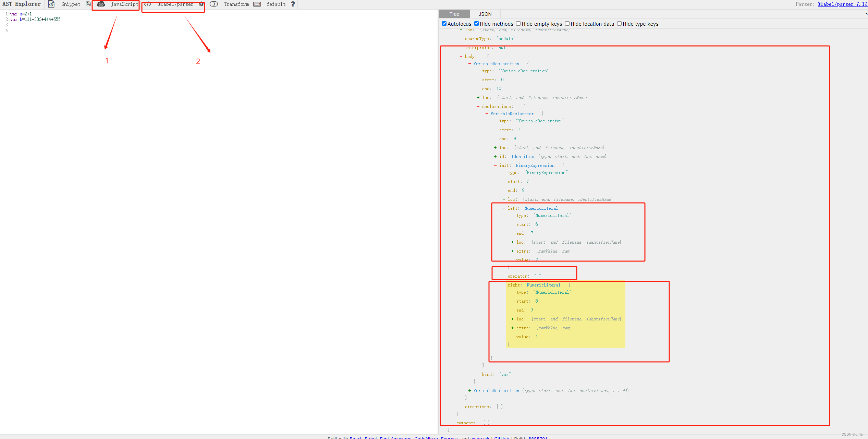
Task: Click the parser code brackets icon
Action: tap(148, 4)
